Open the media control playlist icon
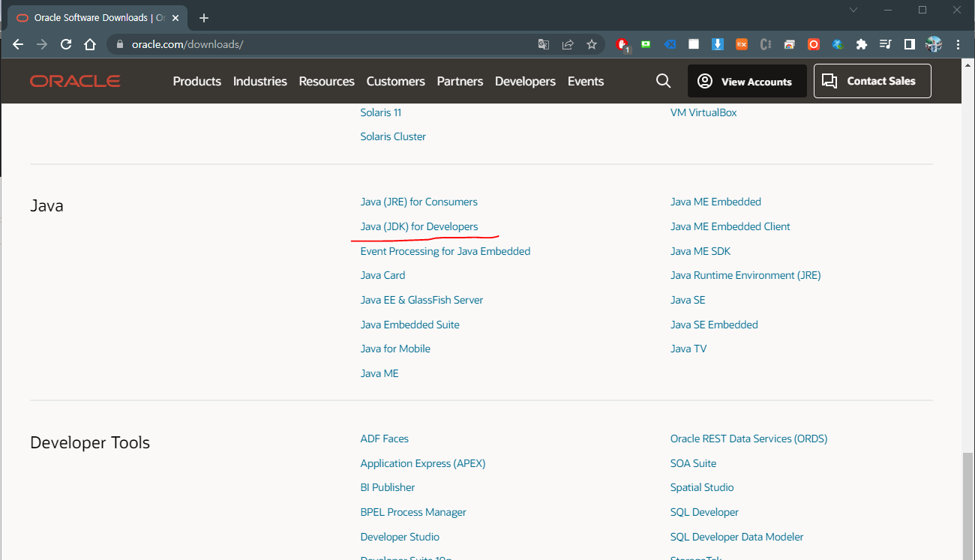 point(886,44)
